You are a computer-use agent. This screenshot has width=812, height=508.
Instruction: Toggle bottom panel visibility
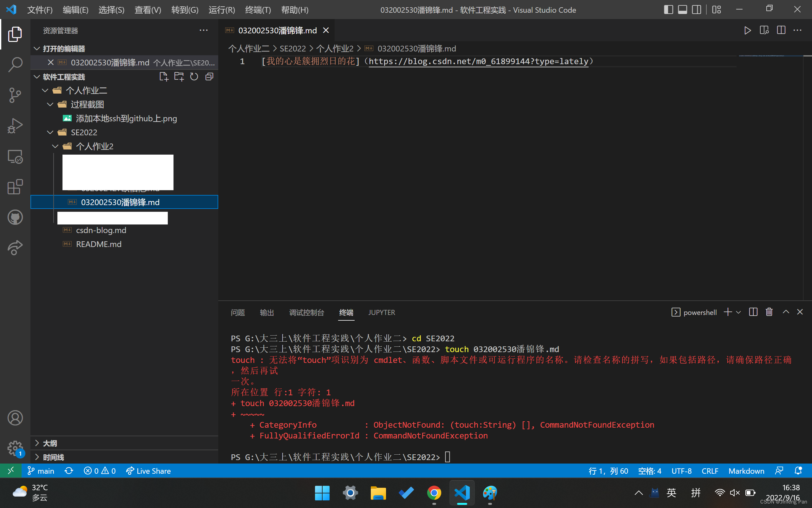point(683,10)
